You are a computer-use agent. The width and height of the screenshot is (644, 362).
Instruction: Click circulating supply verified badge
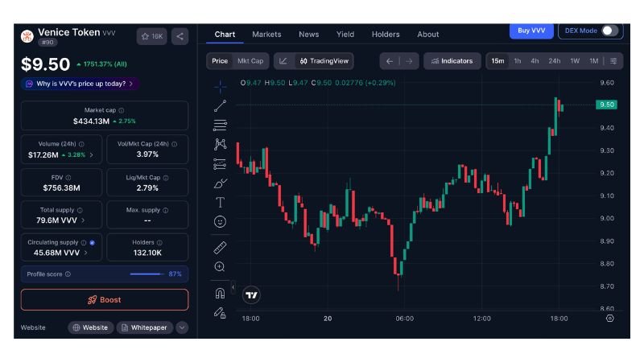(93, 243)
